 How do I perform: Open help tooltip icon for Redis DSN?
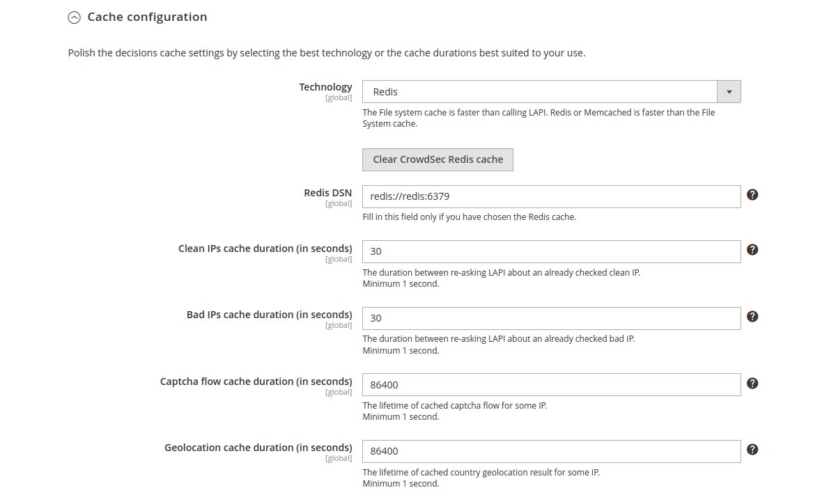(752, 195)
